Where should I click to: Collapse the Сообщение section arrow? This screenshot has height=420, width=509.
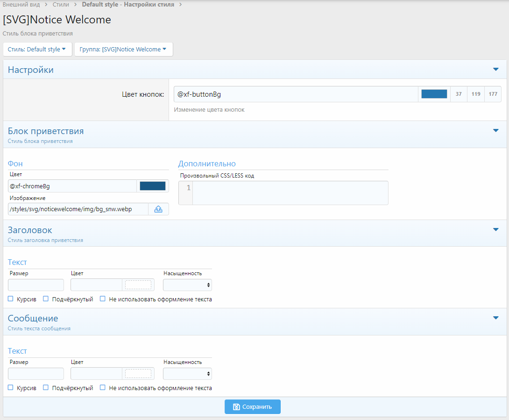(495, 318)
